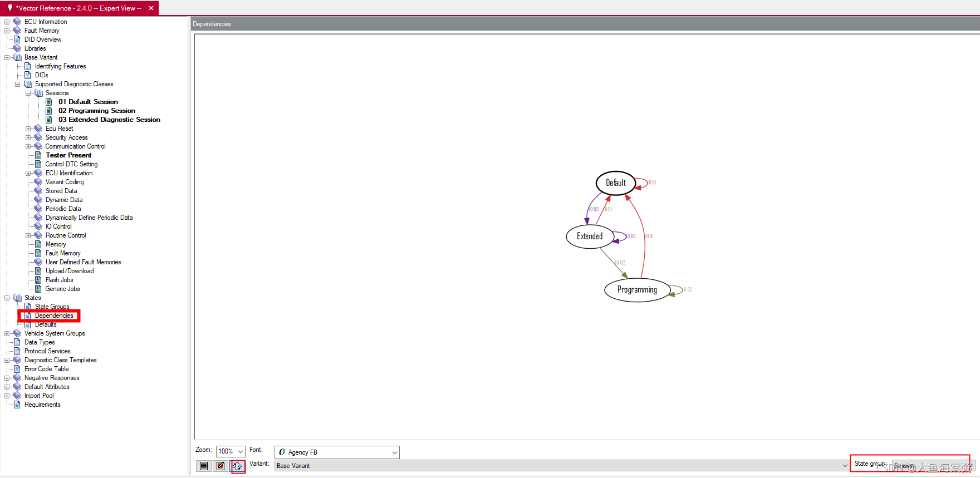Click the Variant Coding node icon
This screenshot has width=980, height=478.
pyautogui.click(x=38, y=182)
